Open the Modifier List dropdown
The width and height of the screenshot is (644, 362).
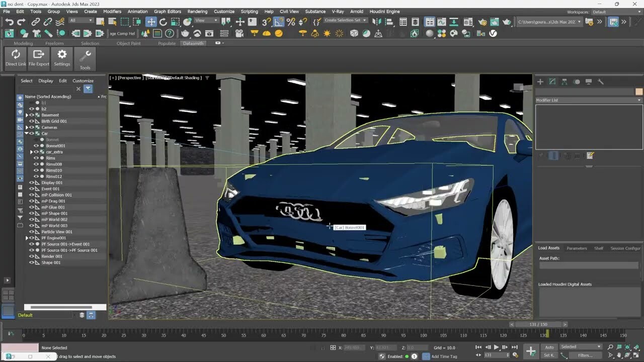[638, 100]
